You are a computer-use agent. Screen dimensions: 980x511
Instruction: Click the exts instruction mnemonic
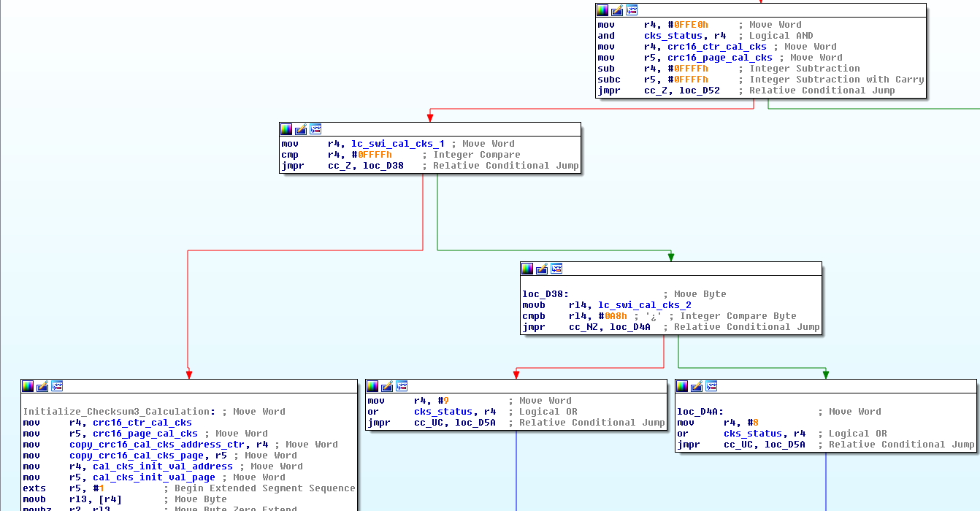tap(34, 488)
